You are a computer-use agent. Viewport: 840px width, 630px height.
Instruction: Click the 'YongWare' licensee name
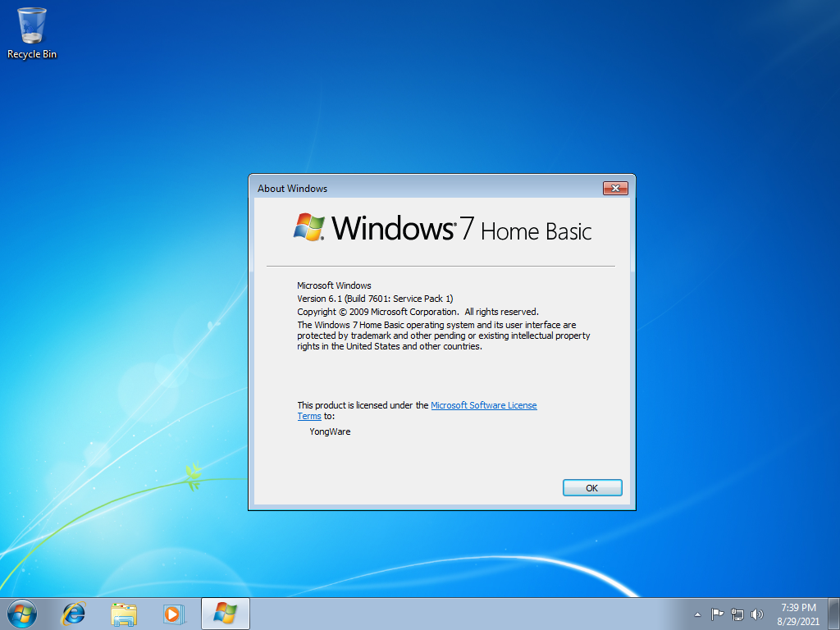click(330, 431)
